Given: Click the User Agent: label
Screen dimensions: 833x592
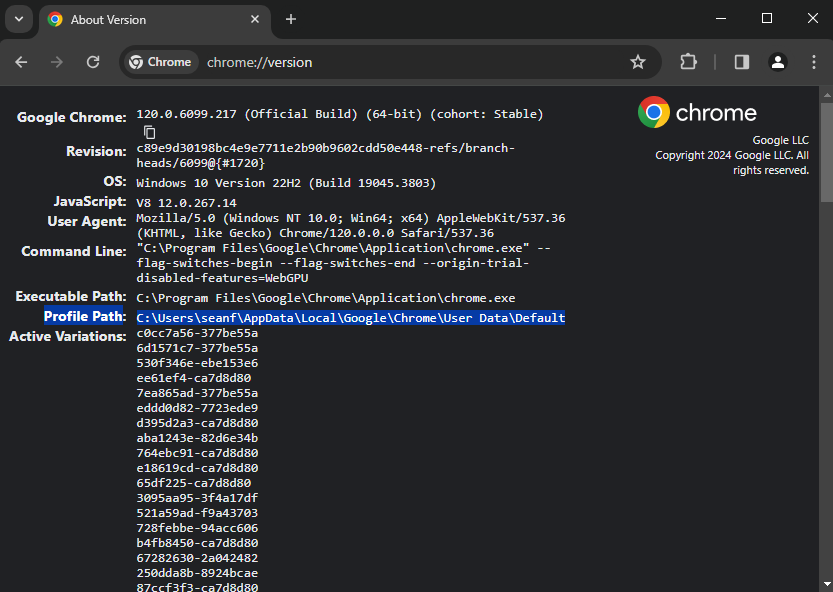Looking at the screenshot, I should [87, 222].
